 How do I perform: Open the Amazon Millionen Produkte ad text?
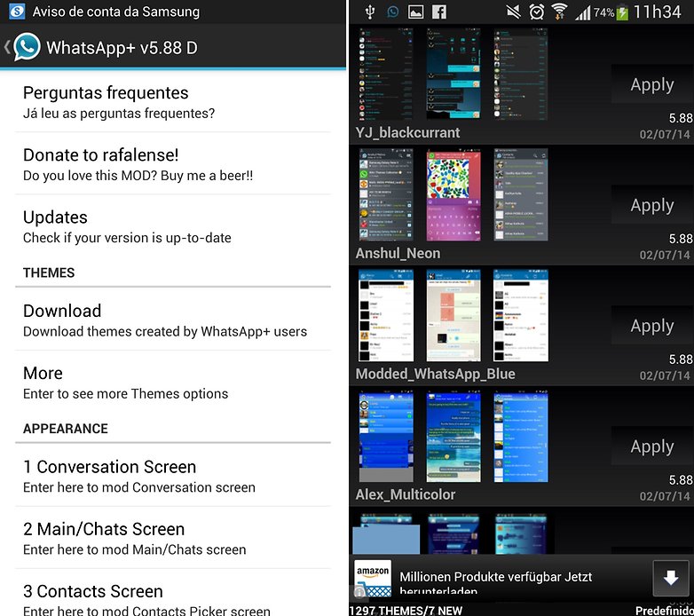pos(496,582)
